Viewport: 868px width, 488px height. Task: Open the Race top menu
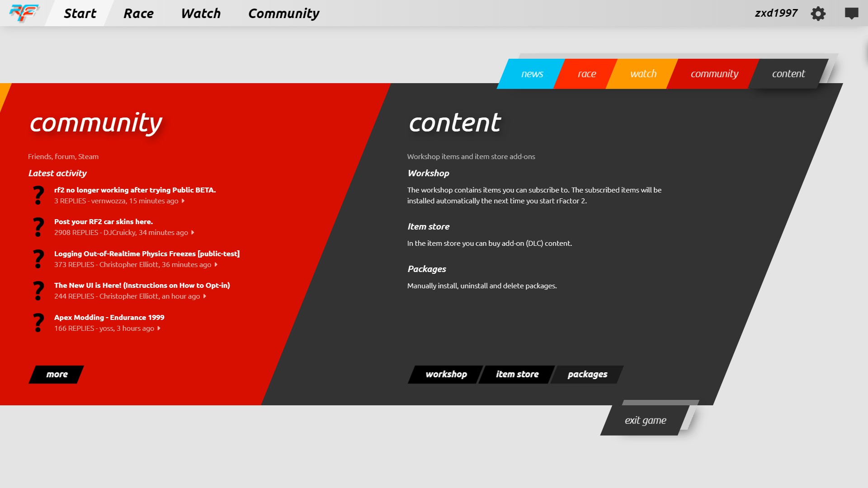pos(139,14)
